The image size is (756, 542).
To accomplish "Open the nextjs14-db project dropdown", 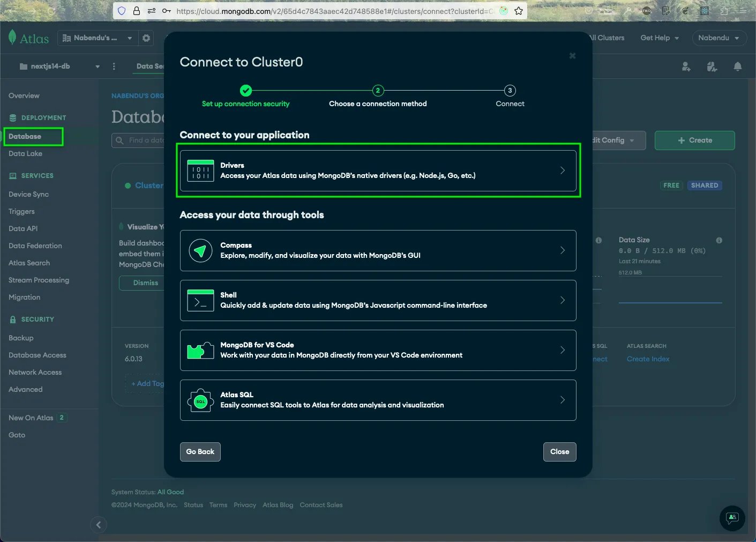I will point(59,66).
